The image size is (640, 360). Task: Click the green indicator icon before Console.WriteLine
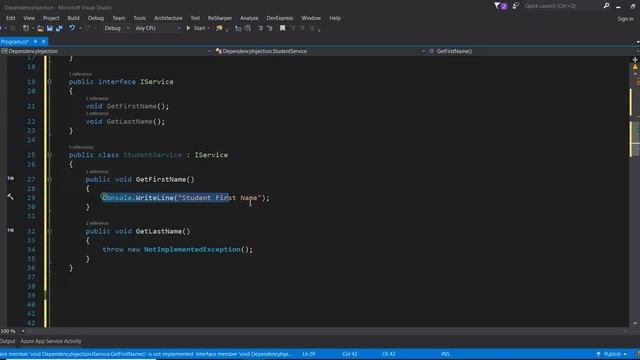tap(104, 197)
